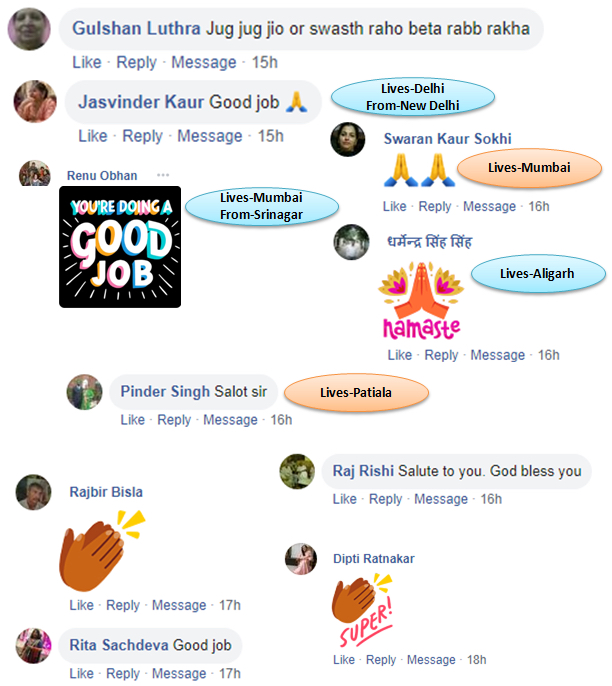Image resolution: width=612 pixels, height=686 pixels.
Task: Message Swaran Kaur Sokhi from her comment
Action: tap(490, 206)
